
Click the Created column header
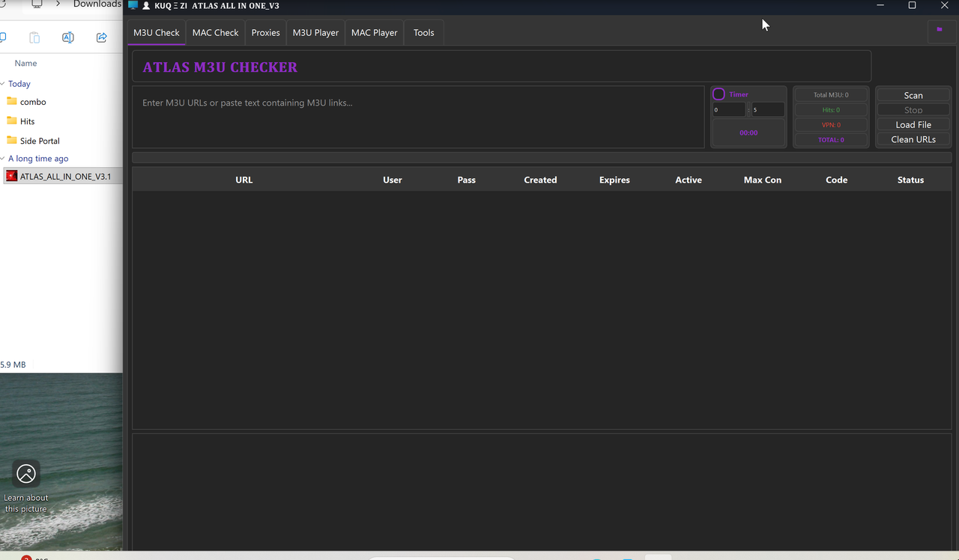[x=540, y=180]
